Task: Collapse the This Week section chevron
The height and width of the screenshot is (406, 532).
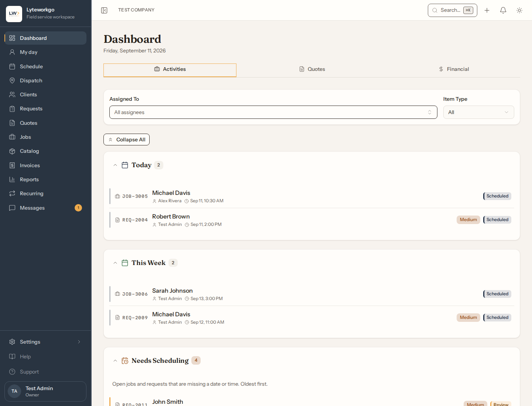Action: [x=115, y=263]
